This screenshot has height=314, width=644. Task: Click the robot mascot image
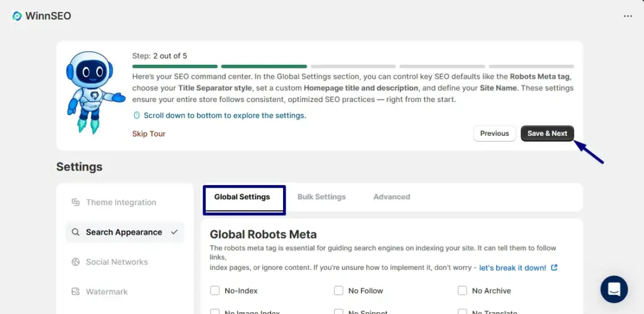[95, 92]
